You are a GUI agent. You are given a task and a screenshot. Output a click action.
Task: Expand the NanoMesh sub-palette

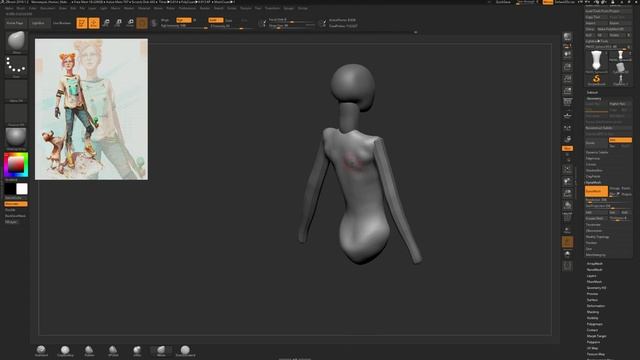pos(595,270)
